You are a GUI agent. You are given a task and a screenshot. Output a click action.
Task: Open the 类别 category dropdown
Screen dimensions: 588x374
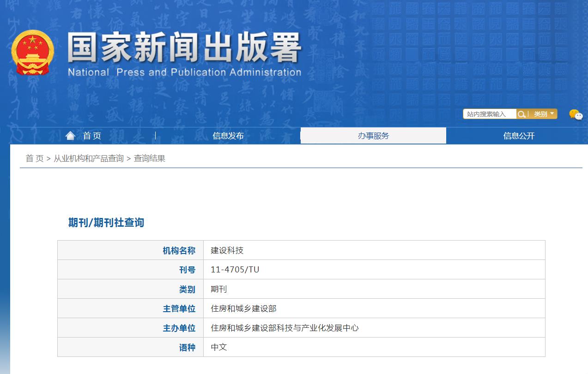[541, 114]
